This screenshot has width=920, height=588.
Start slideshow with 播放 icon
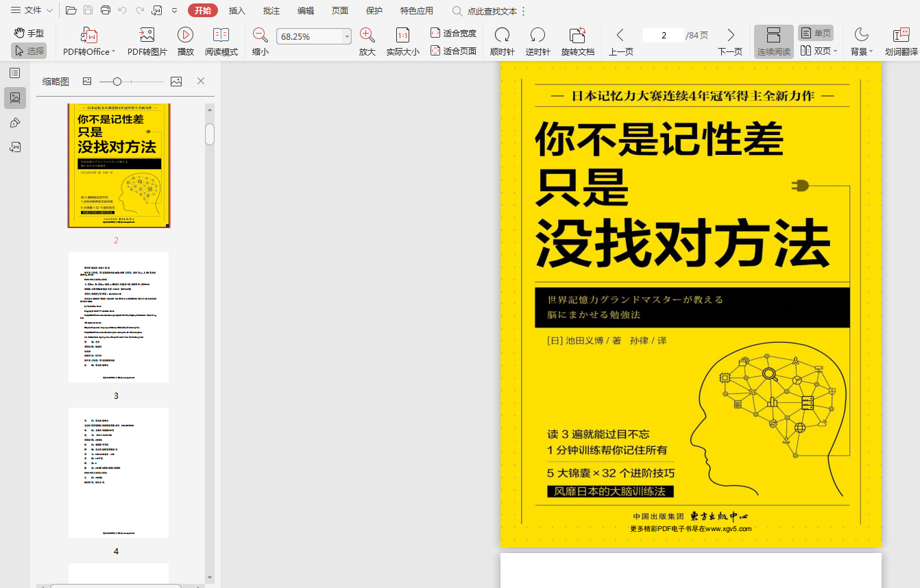185,36
